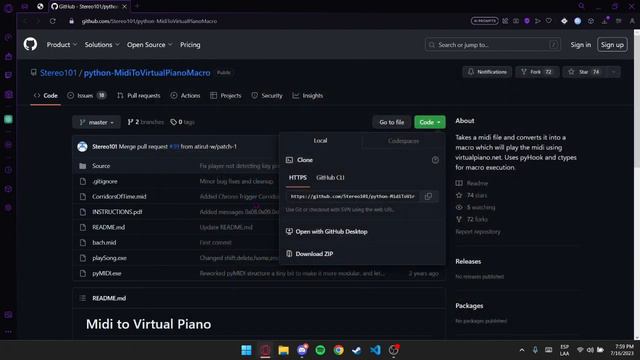Click the Sign up button

point(612,44)
